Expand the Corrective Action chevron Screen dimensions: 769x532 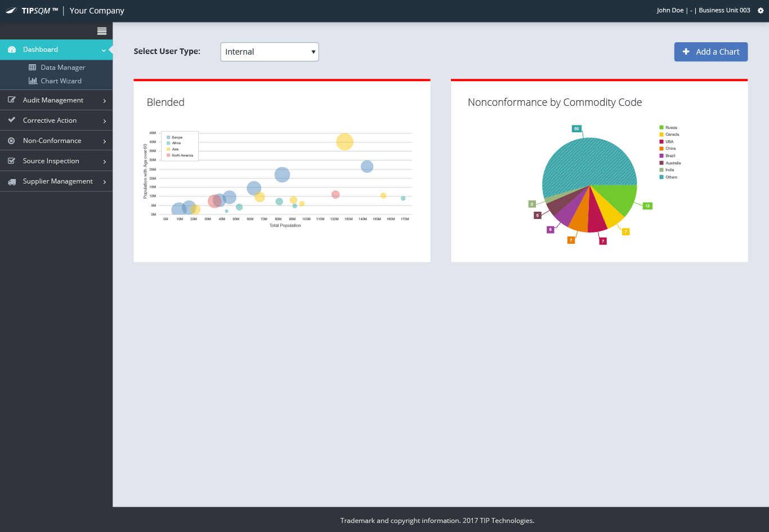pos(105,121)
